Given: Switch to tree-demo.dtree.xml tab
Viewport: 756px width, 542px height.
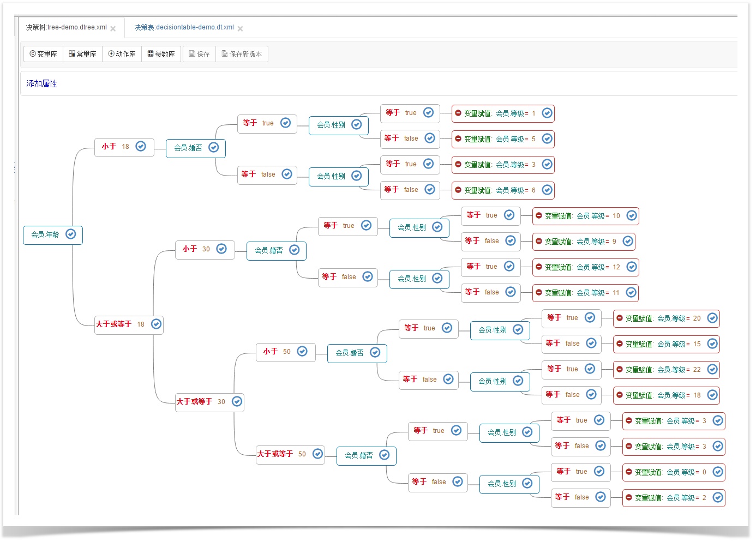Looking at the screenshot, I should point(67,27).
